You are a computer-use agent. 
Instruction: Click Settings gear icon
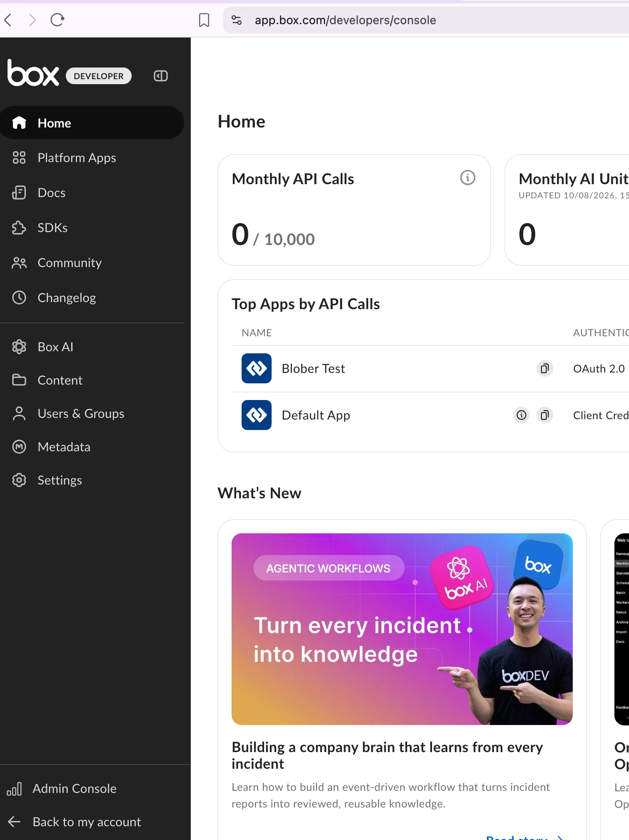pos(19,480)
